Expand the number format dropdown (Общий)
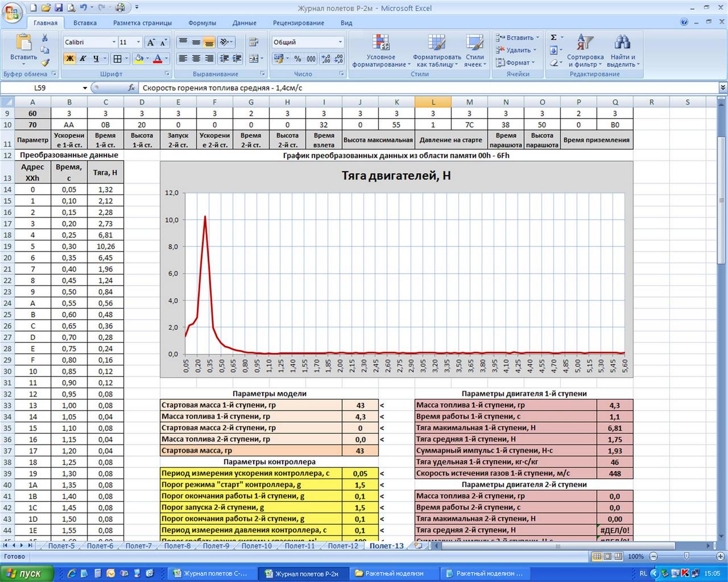Viewport: 728px width, 582px height. pos(340,42)
